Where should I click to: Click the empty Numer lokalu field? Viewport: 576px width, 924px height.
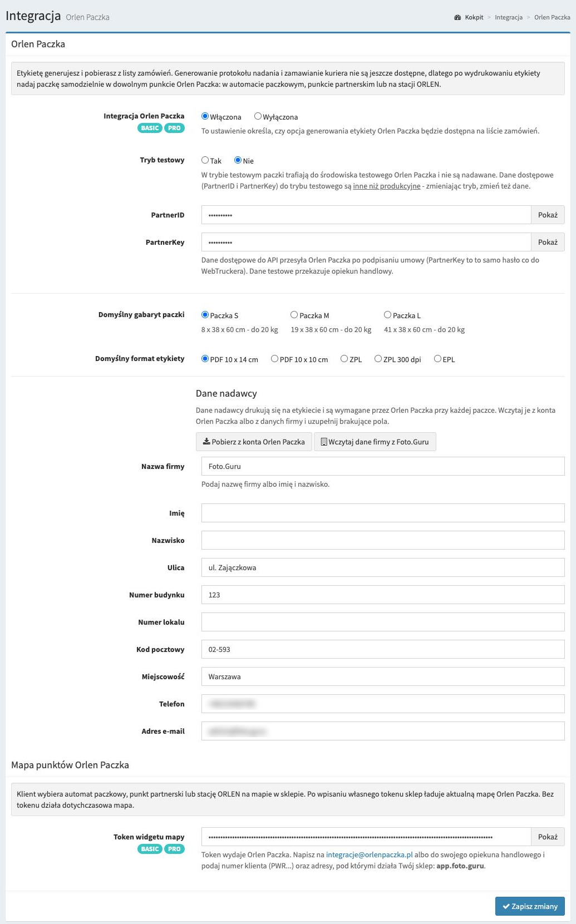[383, 622]
